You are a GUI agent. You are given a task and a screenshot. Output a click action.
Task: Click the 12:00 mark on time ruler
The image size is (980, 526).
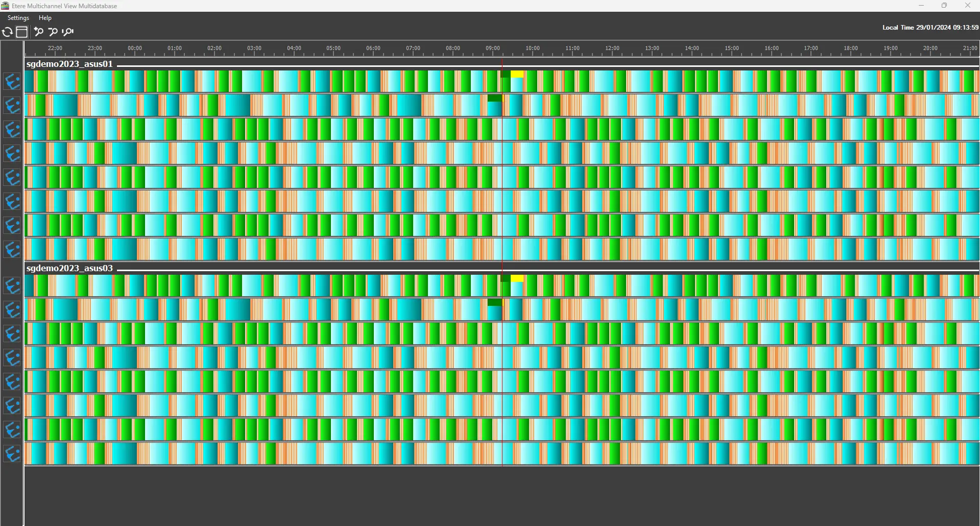coord(612,49)
